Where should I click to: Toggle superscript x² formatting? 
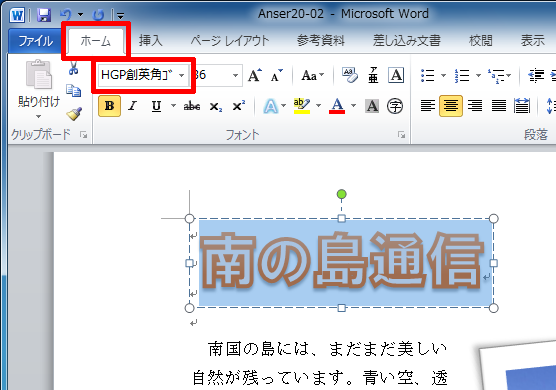[x=239, y=106]
